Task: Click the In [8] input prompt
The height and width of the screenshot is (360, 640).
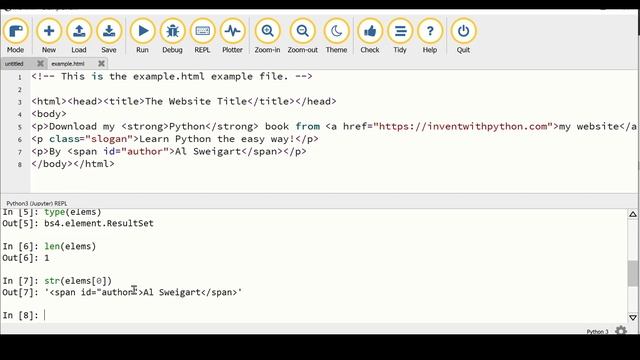Action: tap(20, 315)
